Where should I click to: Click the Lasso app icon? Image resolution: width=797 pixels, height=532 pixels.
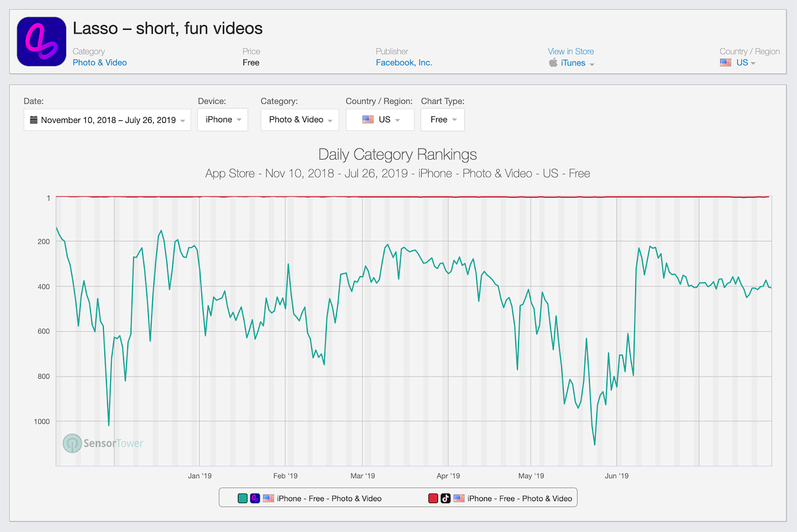pos(42,41)
